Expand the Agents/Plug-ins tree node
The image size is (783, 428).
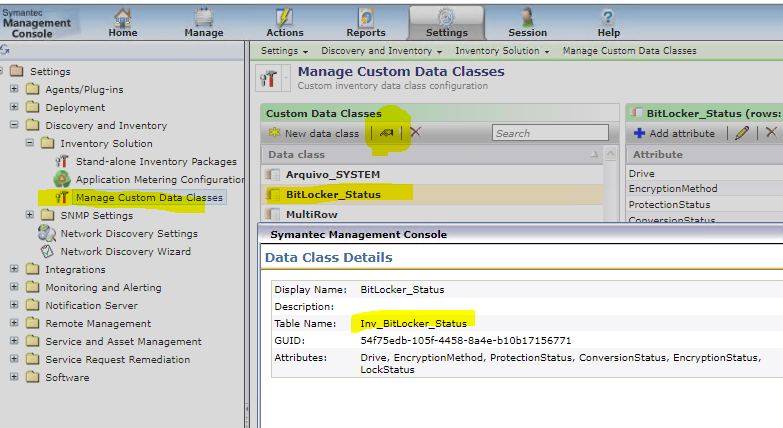click(x=14, y=89)
